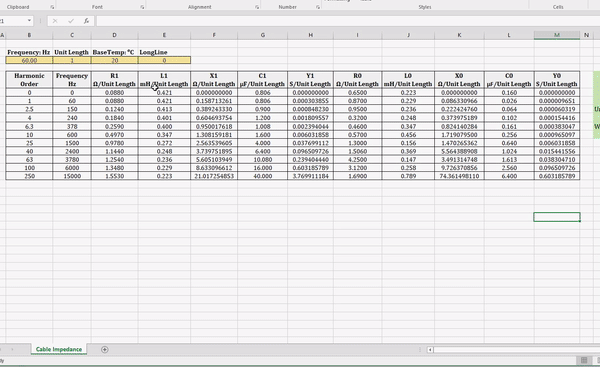The image size is (600, 367).
Task: Select the Y1 S/Unit Length header cell
Action: tap(310, 80)
